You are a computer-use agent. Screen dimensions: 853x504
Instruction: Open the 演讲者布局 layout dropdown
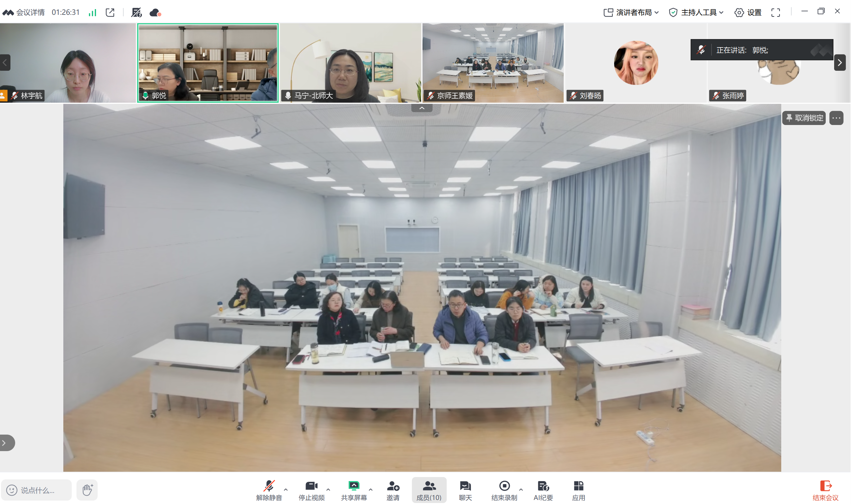[x=632, y=12]
